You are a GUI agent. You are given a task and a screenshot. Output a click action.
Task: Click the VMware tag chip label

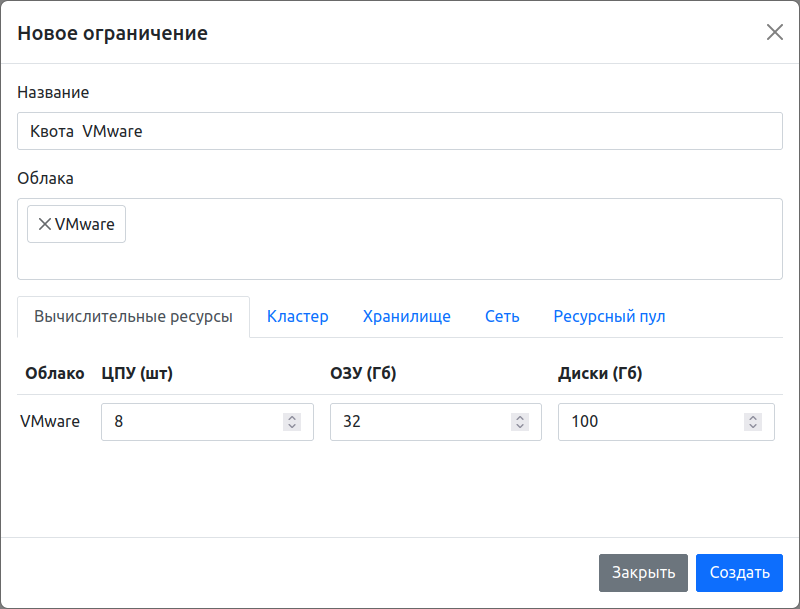coord(85,224)
